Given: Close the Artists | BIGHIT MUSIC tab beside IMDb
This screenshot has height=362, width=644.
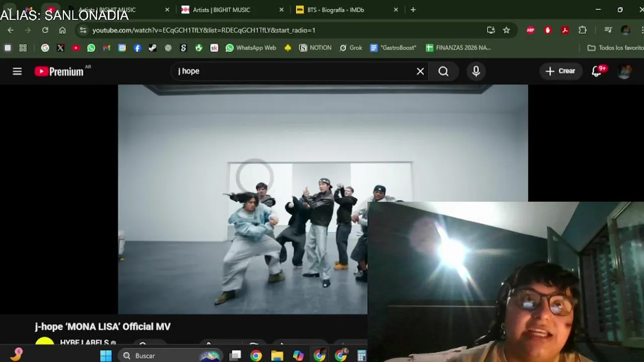Looking at the screenshot, I should [281, 10].
